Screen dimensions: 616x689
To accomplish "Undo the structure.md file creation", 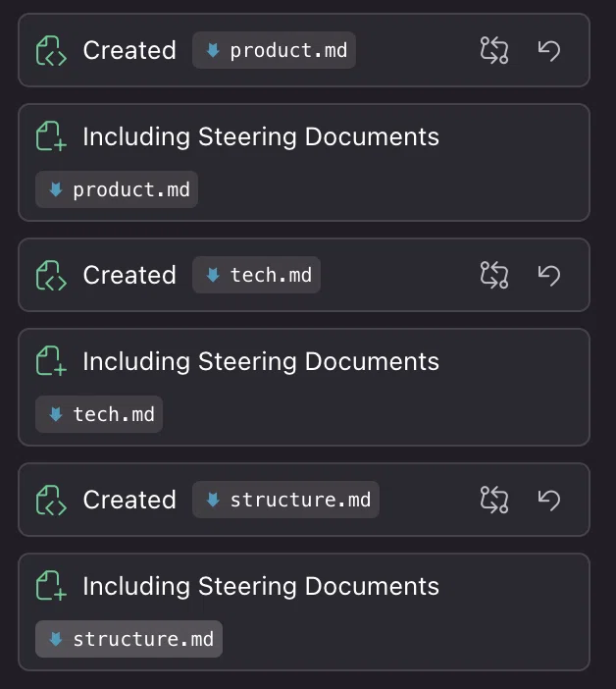I will click(549, 500).
